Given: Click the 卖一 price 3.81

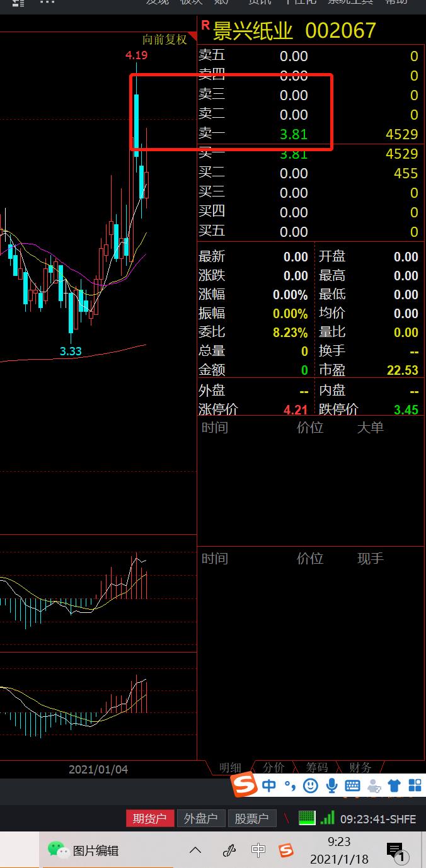Looking at the screenshot, I should pos(294,134).
